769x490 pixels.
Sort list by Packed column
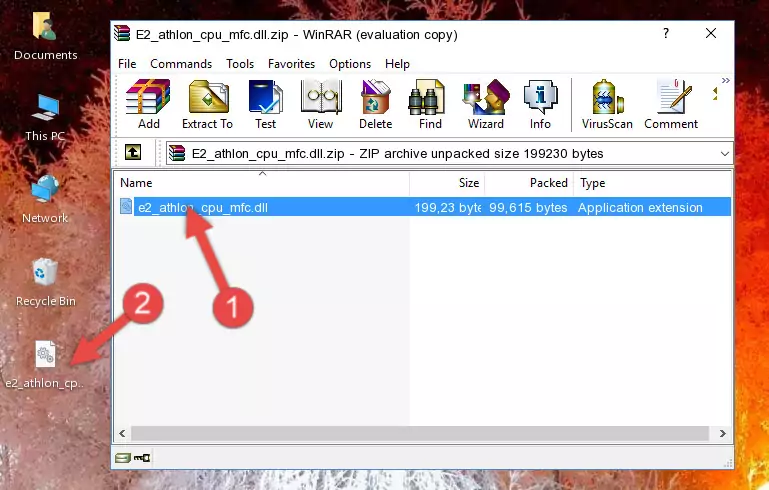(529, 183)
